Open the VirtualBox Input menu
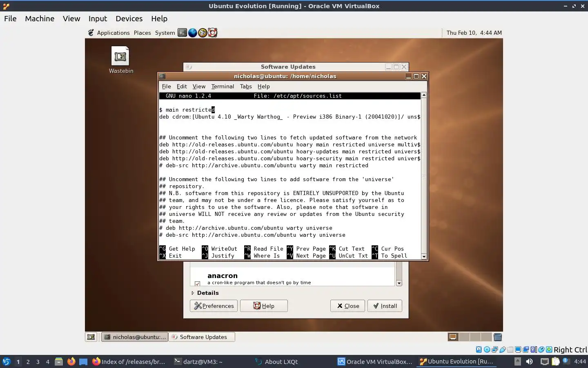The height and width of the screenshot is (368, 588). pos(98,18)
